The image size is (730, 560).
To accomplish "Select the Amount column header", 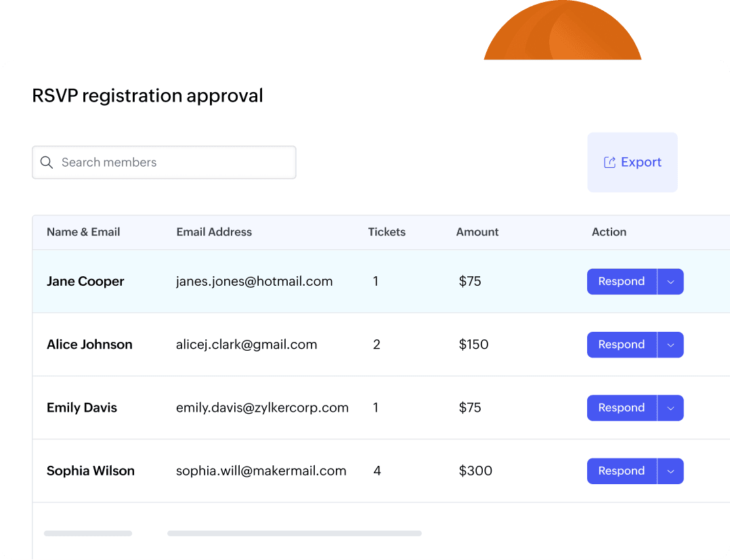I will pyautogui.click(x=477, y=232).
